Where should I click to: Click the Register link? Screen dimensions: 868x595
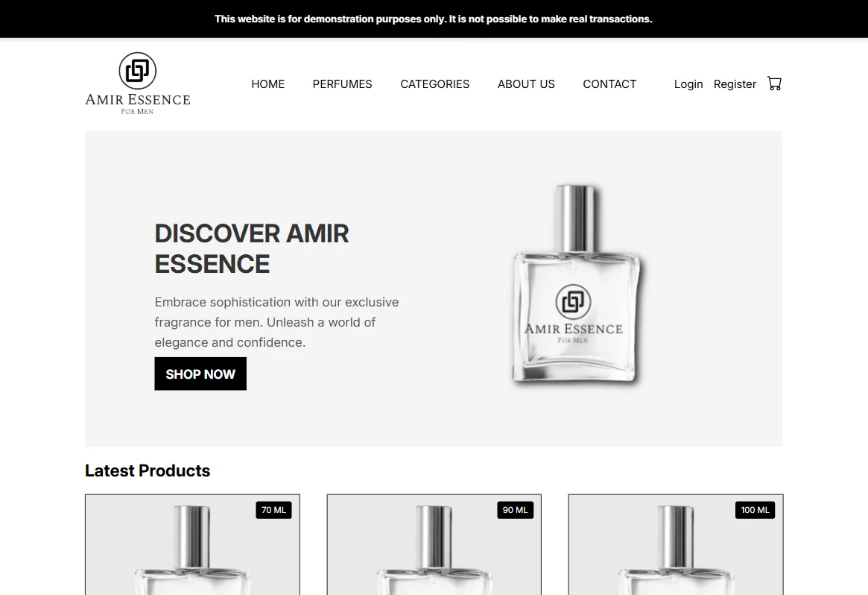(735, 84)
